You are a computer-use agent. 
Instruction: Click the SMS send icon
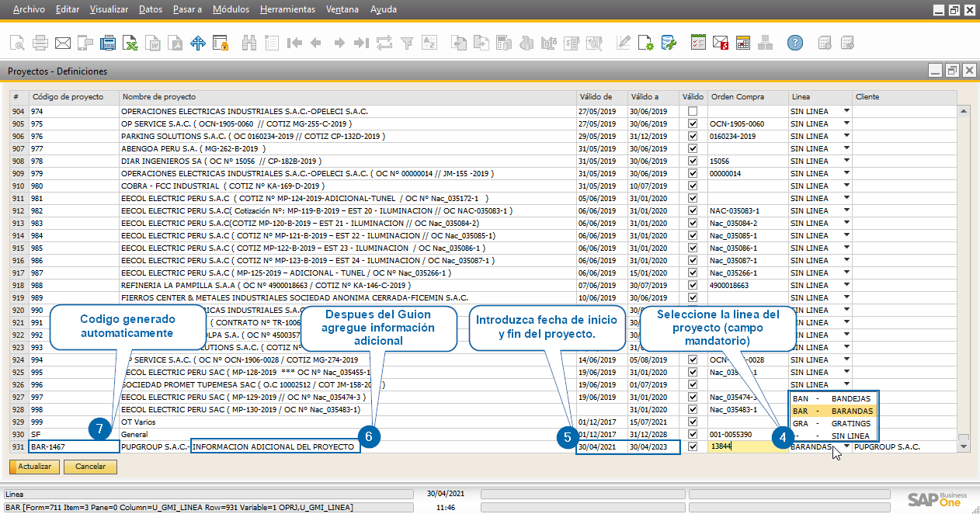pyautogui.click(x=85, y=43)
